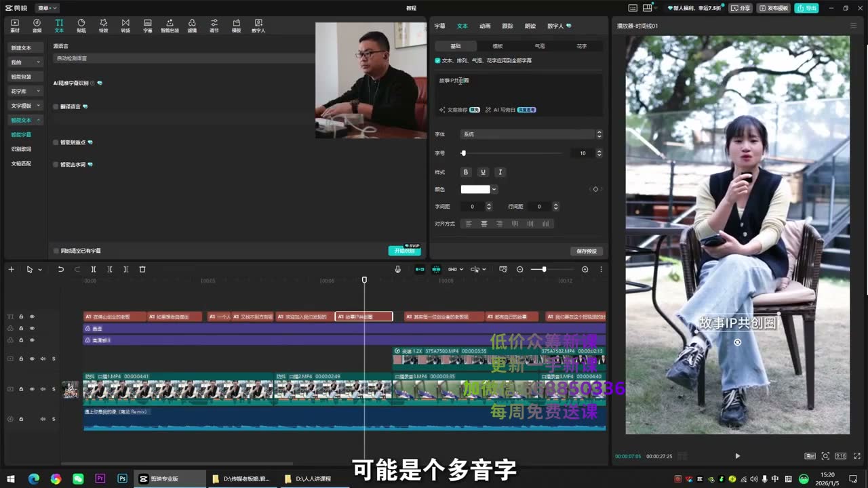Switch to the 气泡 sub-tab

(x=540, y=46)
